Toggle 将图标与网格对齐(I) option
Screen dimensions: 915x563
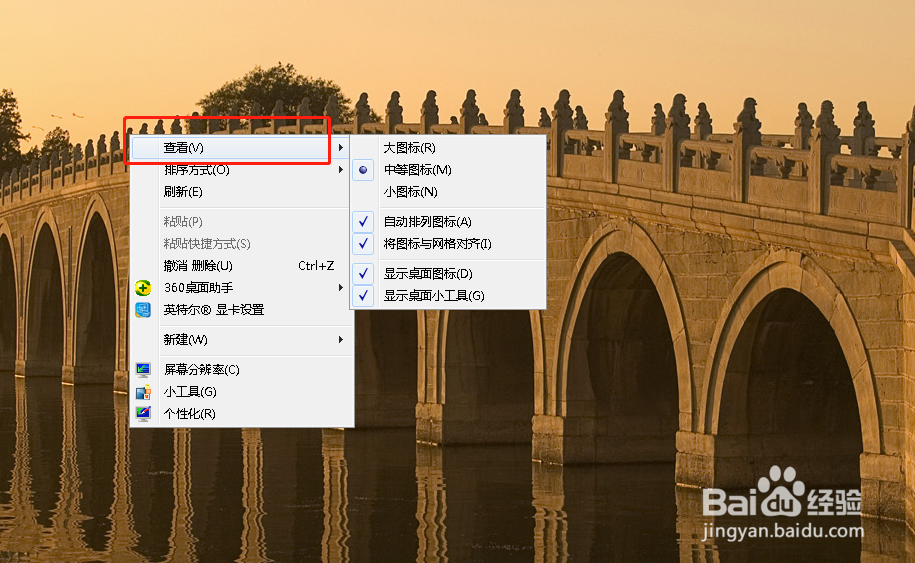tap(448, 244)
